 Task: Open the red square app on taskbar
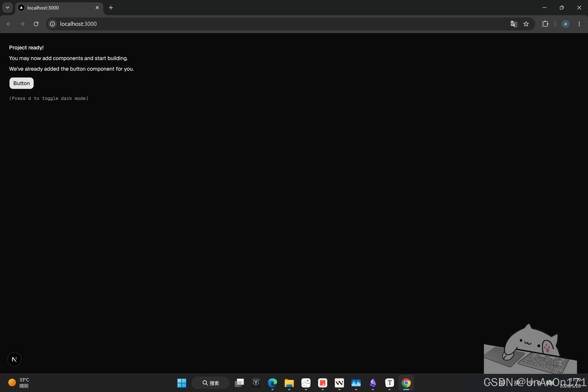click(323, 383)
